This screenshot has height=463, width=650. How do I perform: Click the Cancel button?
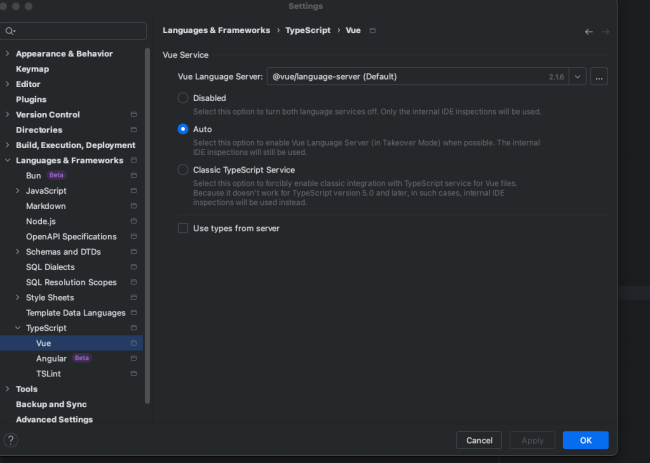click(x=478, y=440)
